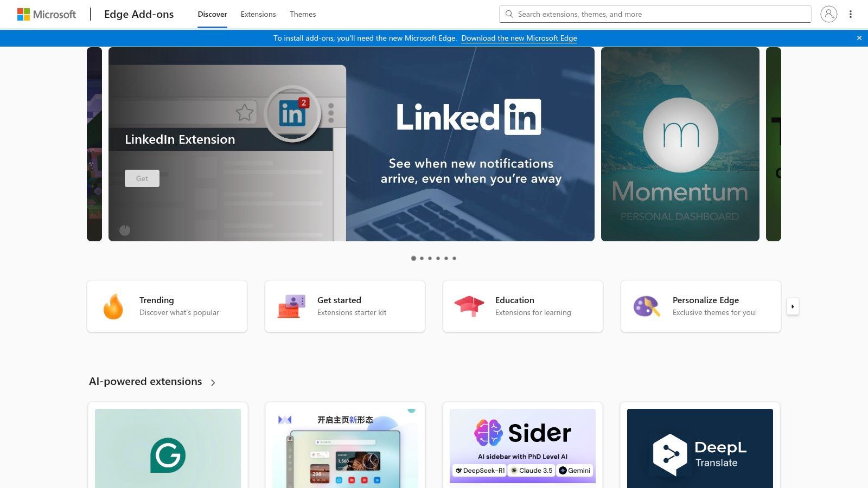This screenshot has width=868, height=488.
Task: Open the Grammarly extension thumbnail
Action: coord(168,448)
